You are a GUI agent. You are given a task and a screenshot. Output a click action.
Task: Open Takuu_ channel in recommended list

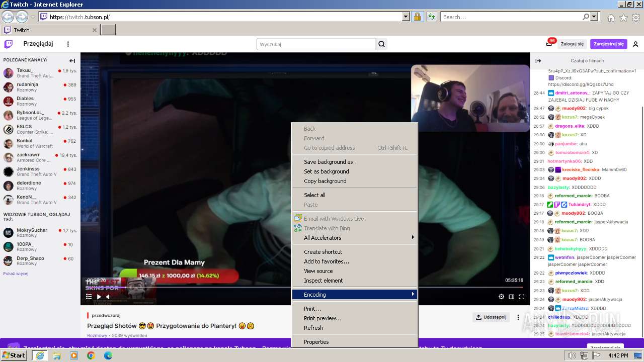pos(40,73)
